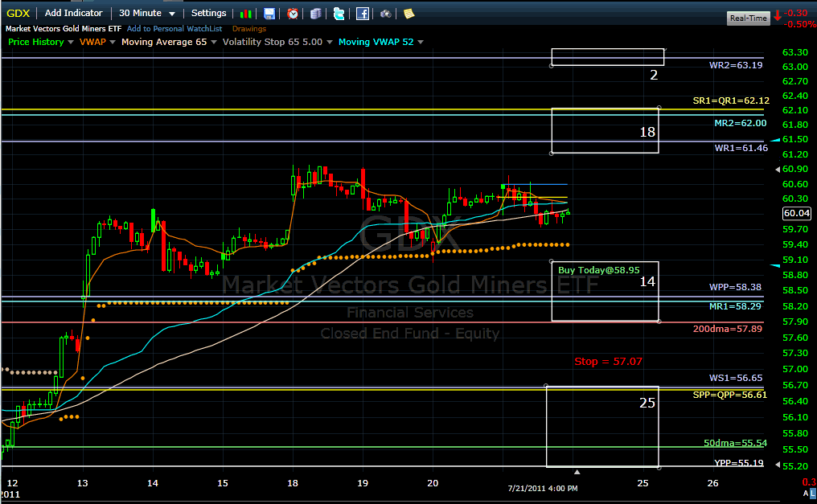This screenshot has height=504, width=817.
Task: Open the 30 Minute timeframe dropdown
Action: pos(147,13)
